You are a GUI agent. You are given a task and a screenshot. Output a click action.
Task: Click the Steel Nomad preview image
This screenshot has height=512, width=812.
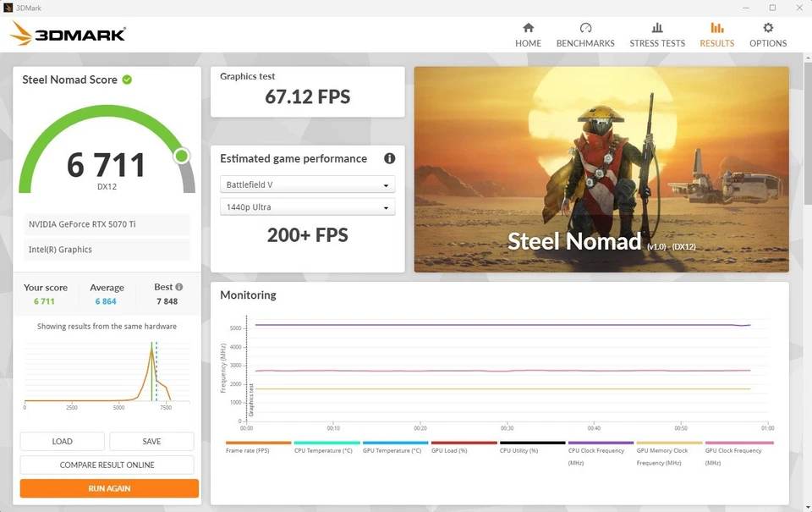tap(601, 168)
